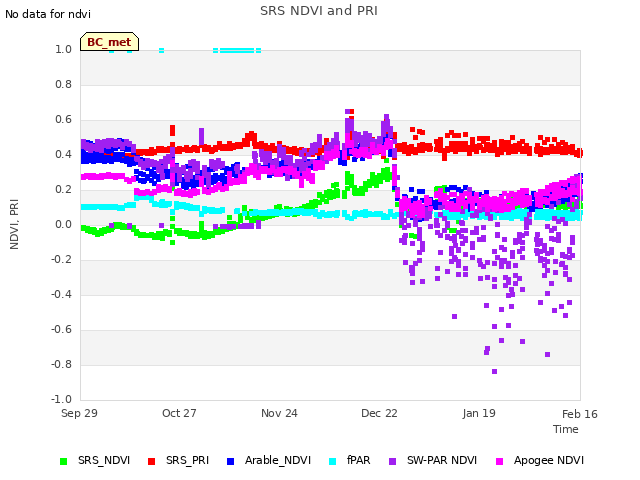Click the BC_met annotation label
This screenshot has width=640, height=480.
pyautogui.click(x=109, y=42)
